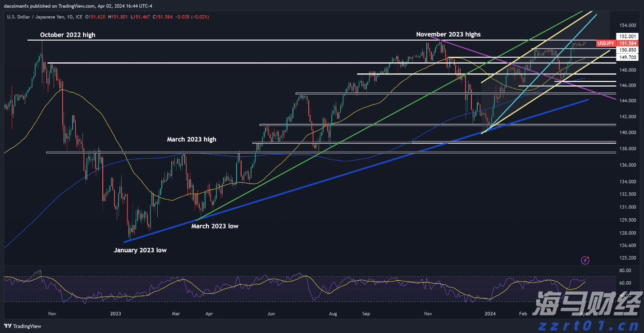Select the "January 2023 low" text label
Screen dimensions: 644x333
140,250
